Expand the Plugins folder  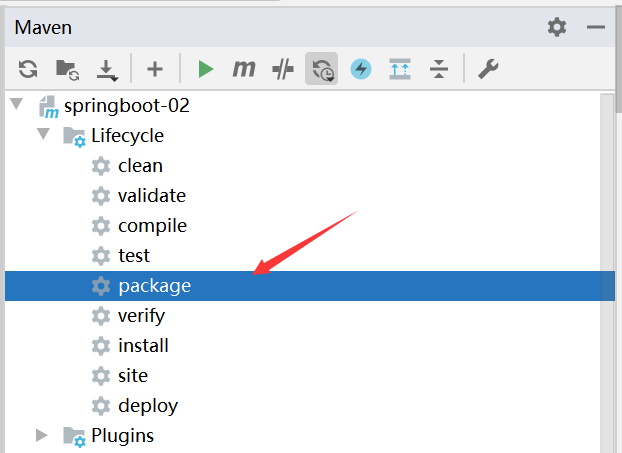tap(42, 435)
